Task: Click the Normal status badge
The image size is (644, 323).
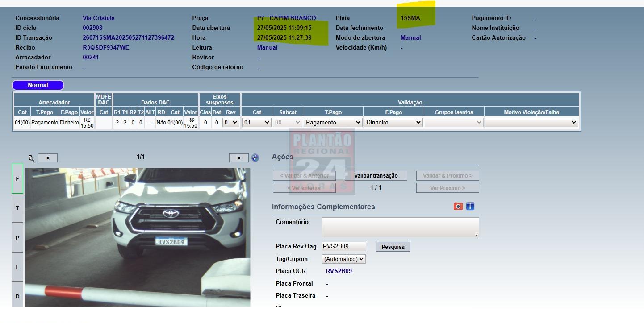Action: click(38, 85)
